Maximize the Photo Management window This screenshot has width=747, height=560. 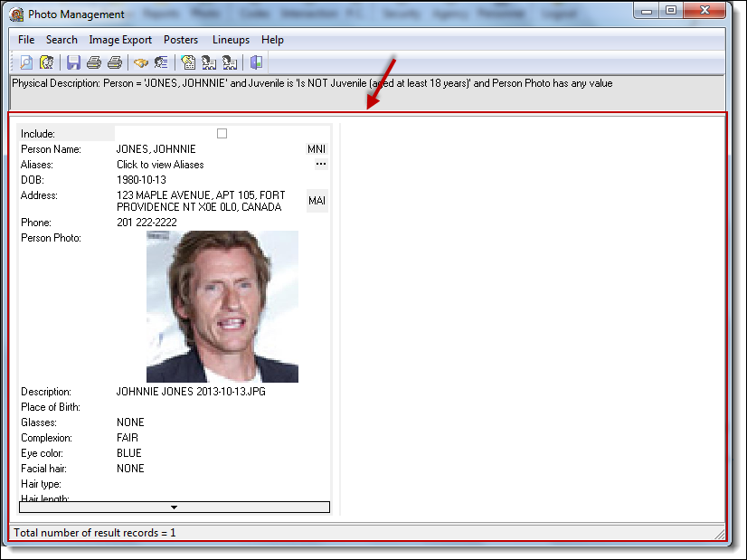click(x=671, y=11)
